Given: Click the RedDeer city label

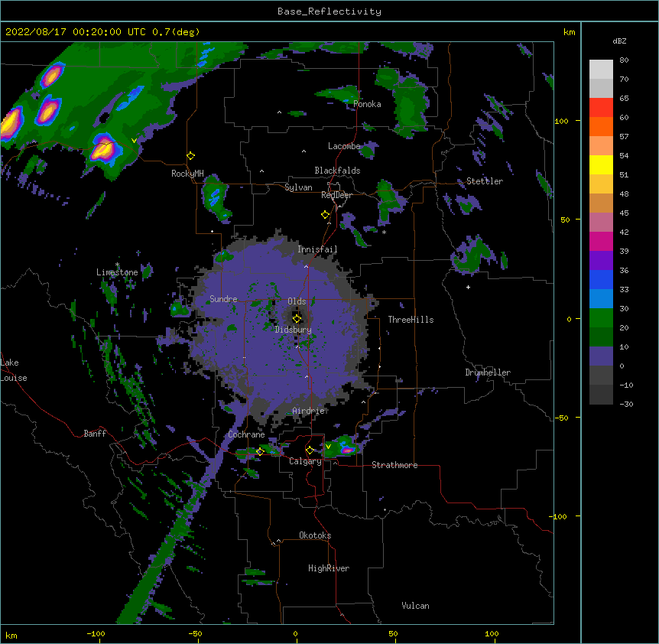Looking at the screenshot, I should tap(336, 195).
